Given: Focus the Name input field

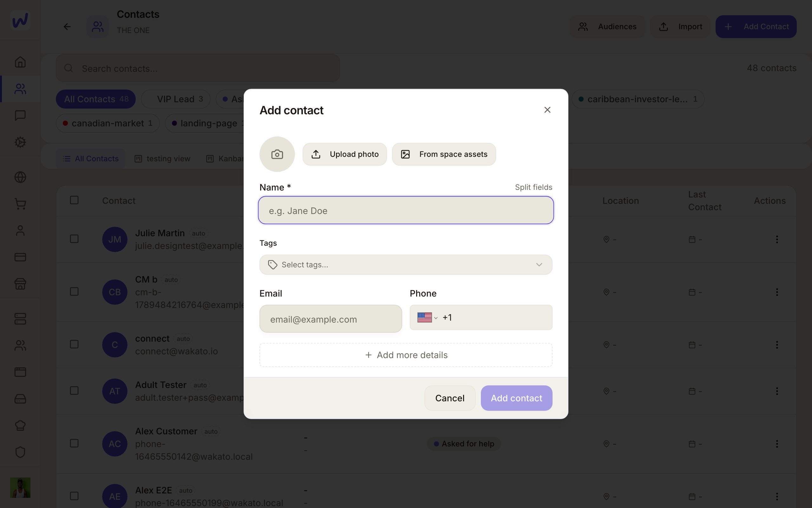Looking at the screenshot, I should click(406, 210).
